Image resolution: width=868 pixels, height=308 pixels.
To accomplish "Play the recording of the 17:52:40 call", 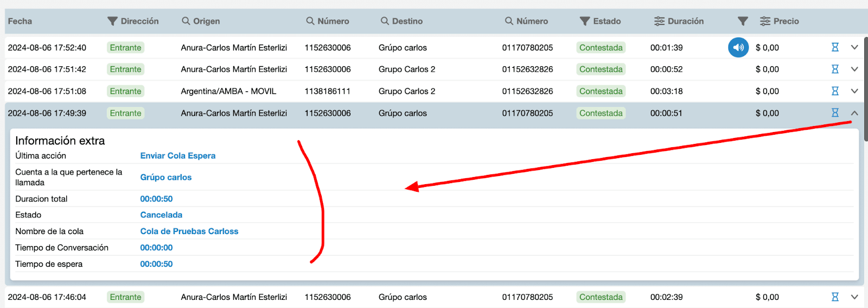I will [738, 48].
